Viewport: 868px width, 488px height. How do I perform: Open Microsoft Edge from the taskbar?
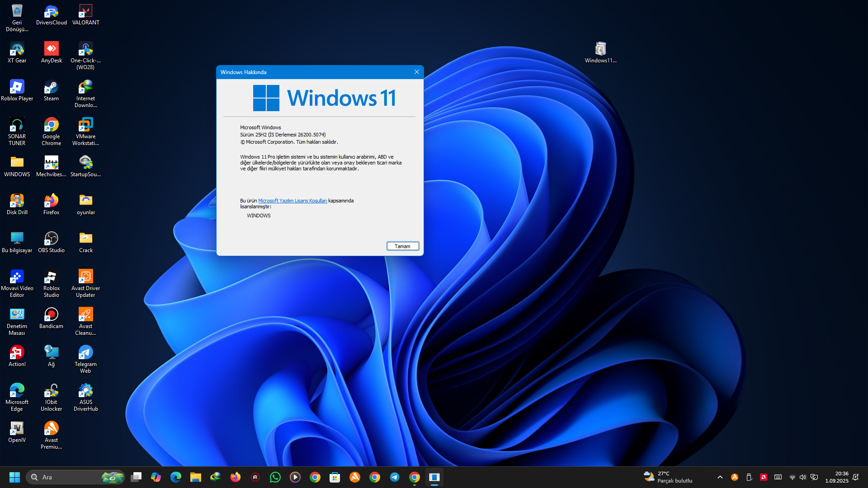pyautogui.click(x=176, y=477)
